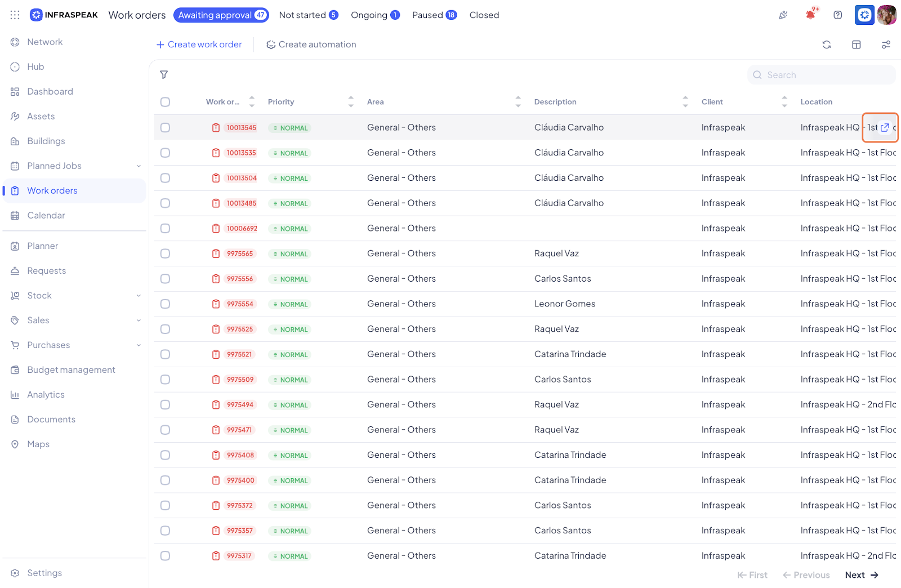Select checkbox for work order 10006692
Screen dimensions: 901x588
click(x=165, y=229)
